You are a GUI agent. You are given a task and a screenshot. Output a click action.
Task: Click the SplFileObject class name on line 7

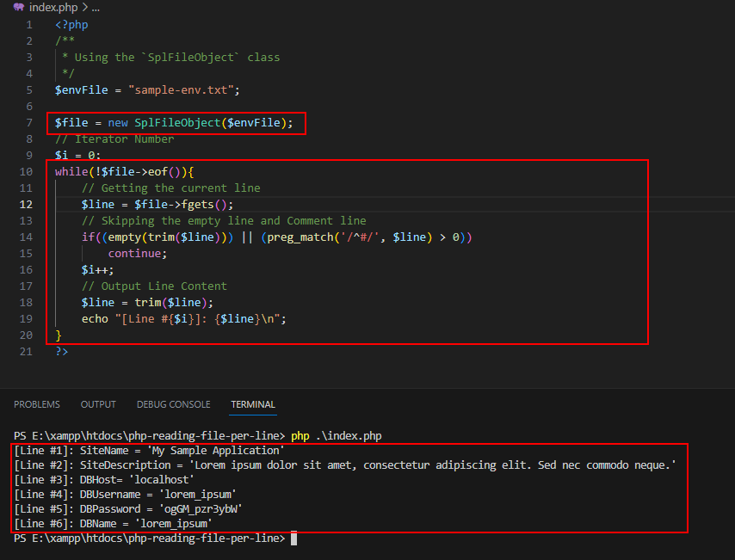177,123
